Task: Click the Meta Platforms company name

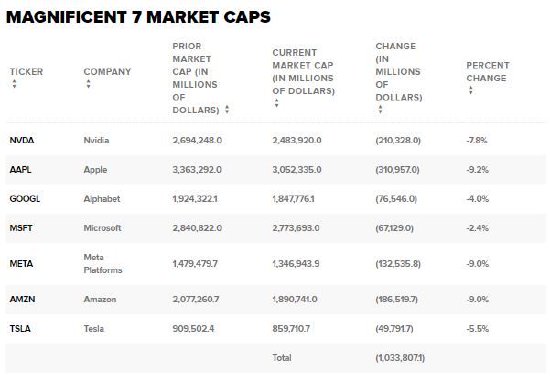Action: point(103,264)
